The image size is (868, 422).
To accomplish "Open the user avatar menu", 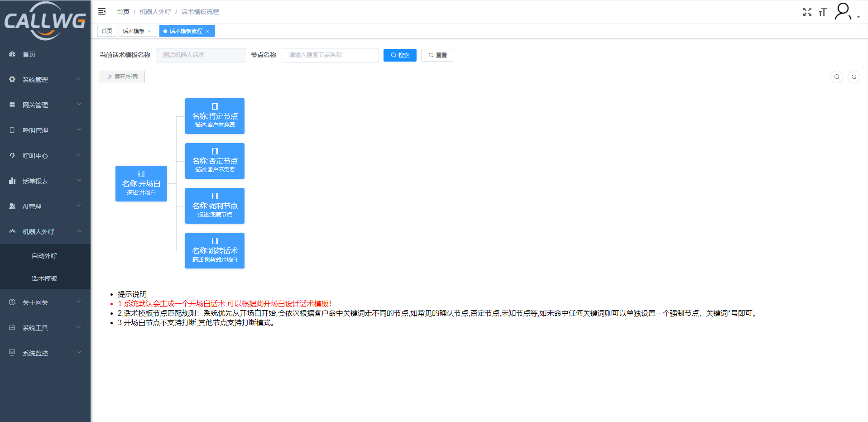I will pos(844,12).
